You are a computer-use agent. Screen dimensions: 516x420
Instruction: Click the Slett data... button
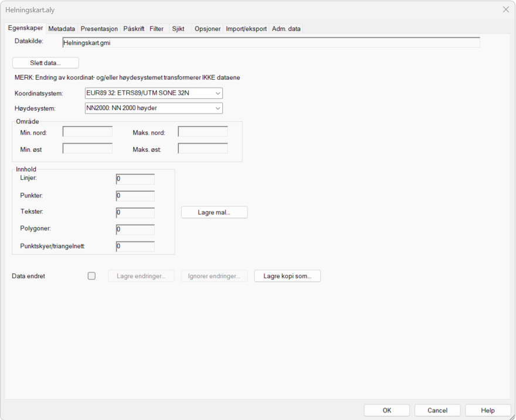[45, 63]
